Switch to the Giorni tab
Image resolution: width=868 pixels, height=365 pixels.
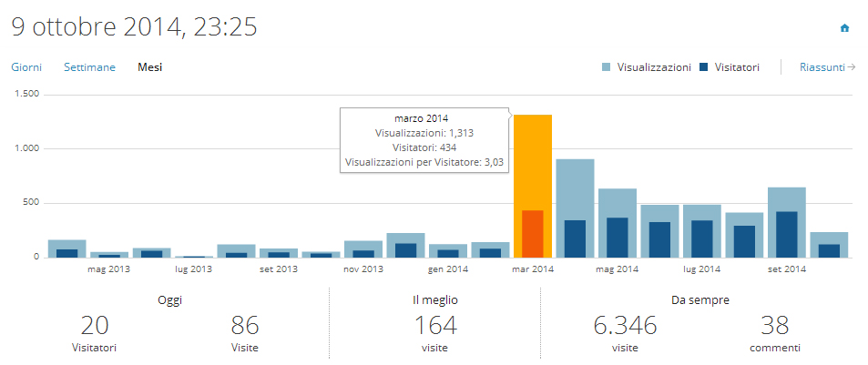click(26, 67)
